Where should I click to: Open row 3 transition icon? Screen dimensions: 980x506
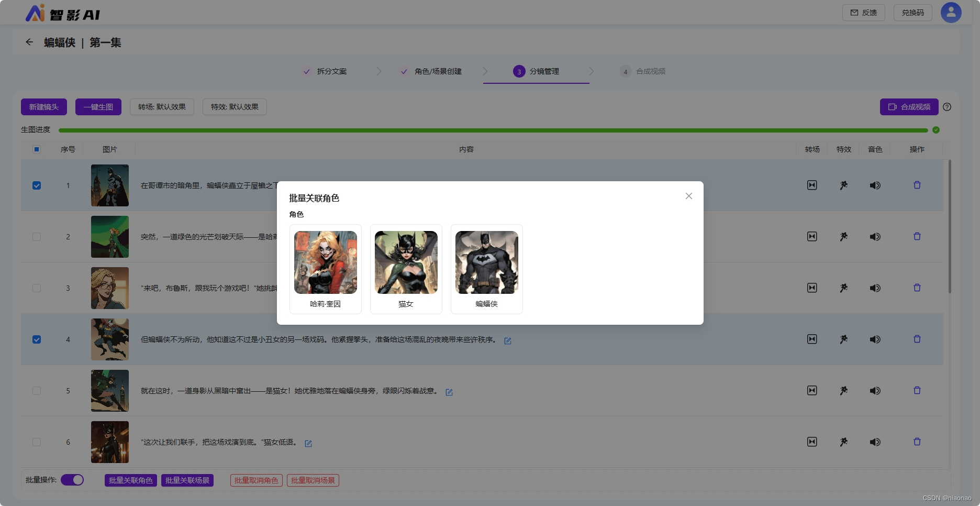[x=812, y=288]
